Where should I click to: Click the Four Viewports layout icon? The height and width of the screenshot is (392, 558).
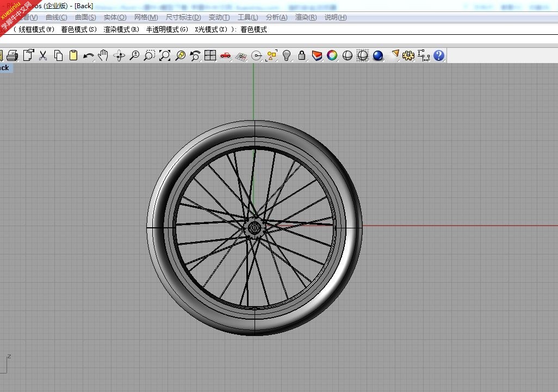tap(210, 55)
